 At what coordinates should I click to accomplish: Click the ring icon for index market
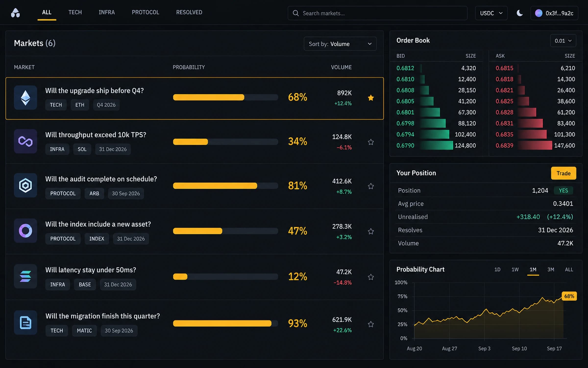click(25, 231)
